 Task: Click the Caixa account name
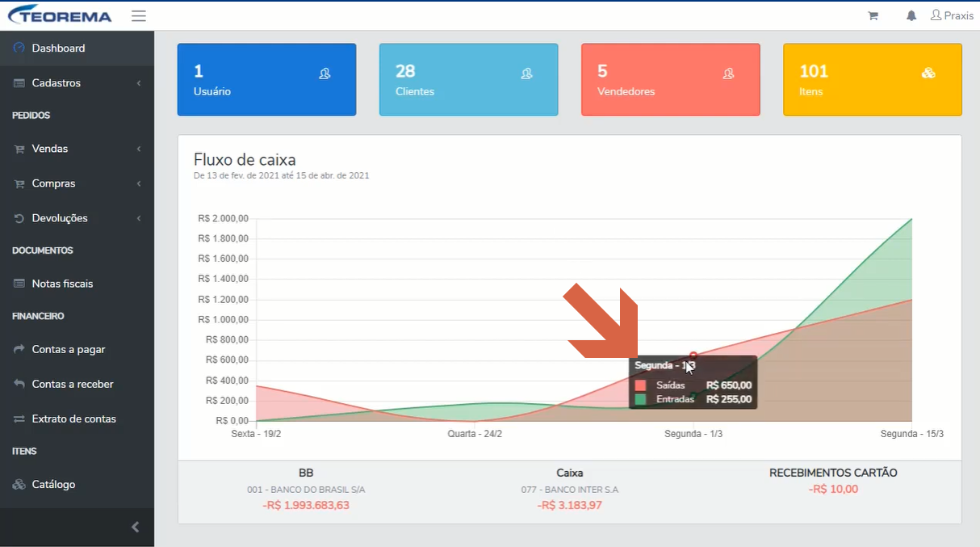pyautogui.click(x=570, y=473)
